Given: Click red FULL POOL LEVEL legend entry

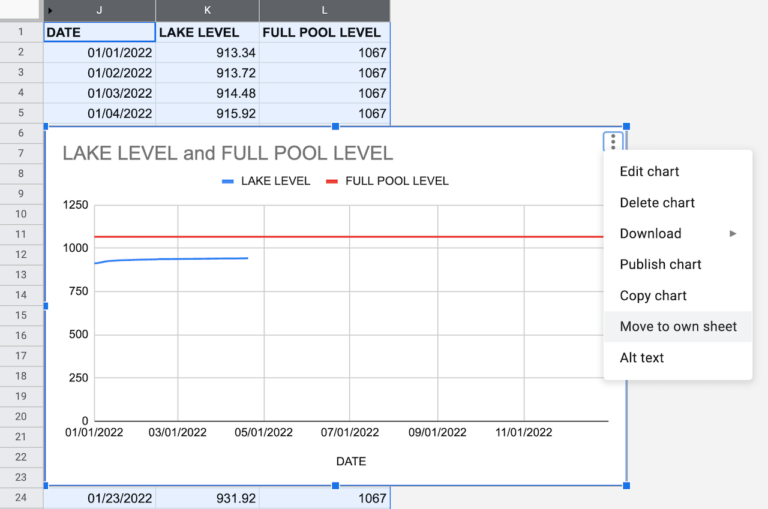Looking at the screenshot, I should point(396,182).
